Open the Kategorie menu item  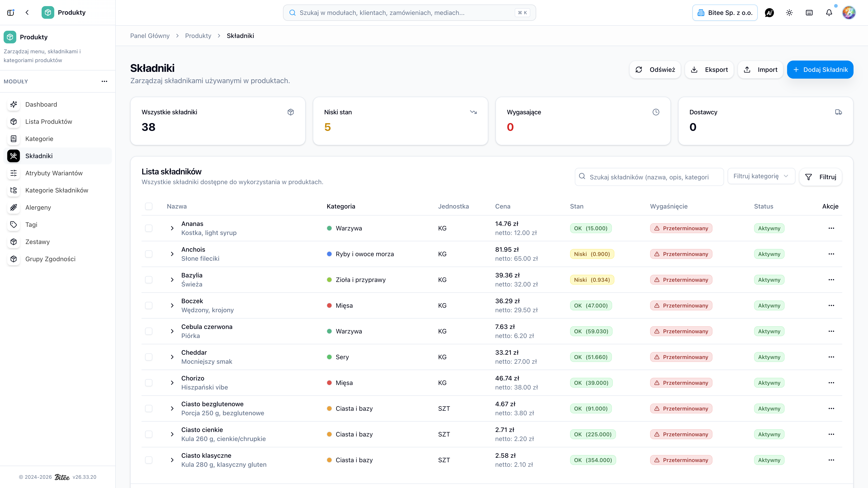pyautogui.click(x=58, y=139)
